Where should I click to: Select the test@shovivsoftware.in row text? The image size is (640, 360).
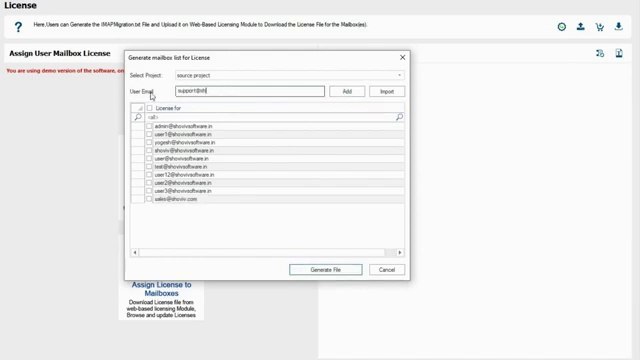[x=180, y=167]
